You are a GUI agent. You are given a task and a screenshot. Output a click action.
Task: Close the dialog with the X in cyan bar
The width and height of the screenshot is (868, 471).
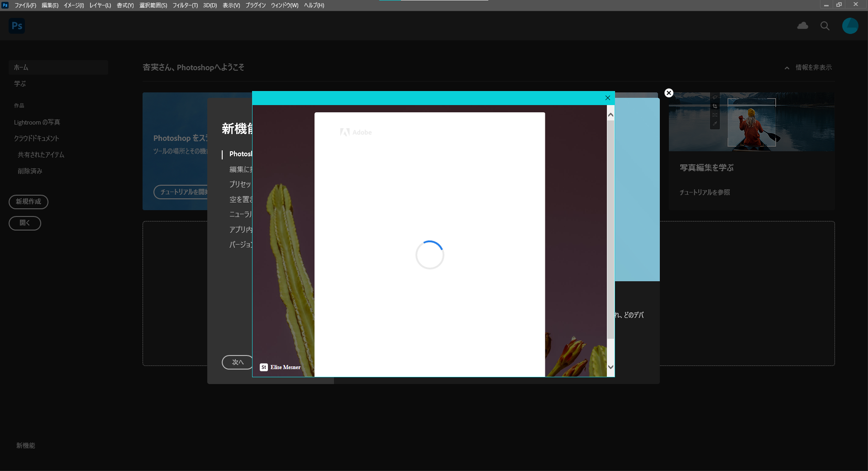pos(607,98)
